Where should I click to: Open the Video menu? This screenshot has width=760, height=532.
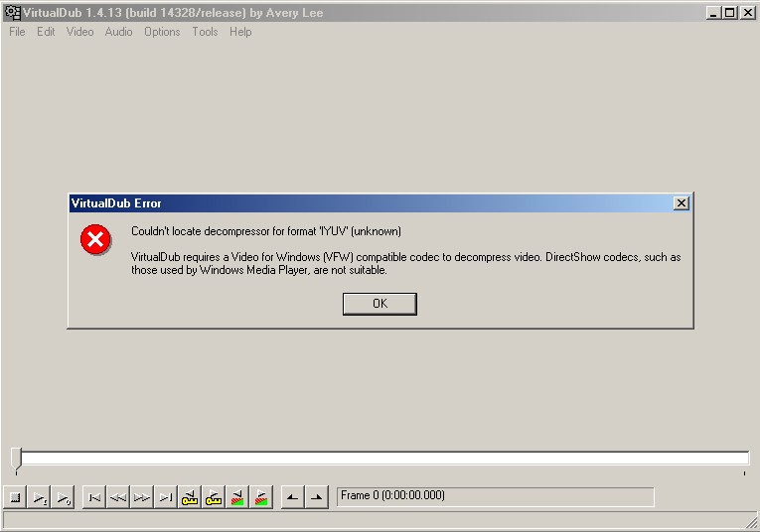coord(79,32)
